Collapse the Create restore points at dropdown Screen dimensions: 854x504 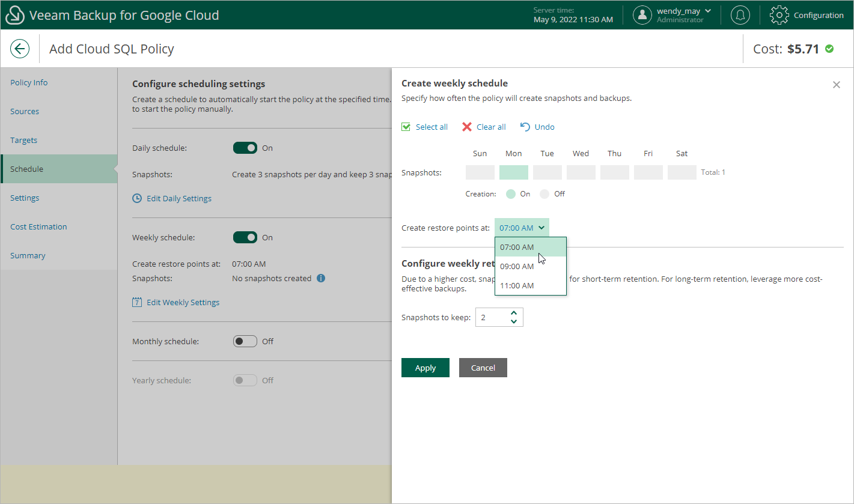pyautogui.click(x=522, y=228)
